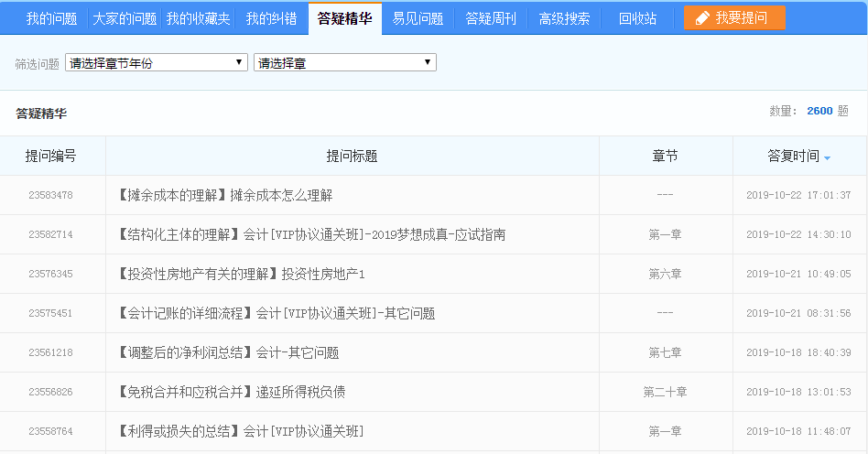Click reply time 2019-10-18 18:40:39
Viewport: 868px width, 454px height.
click(x=798, y=352)
